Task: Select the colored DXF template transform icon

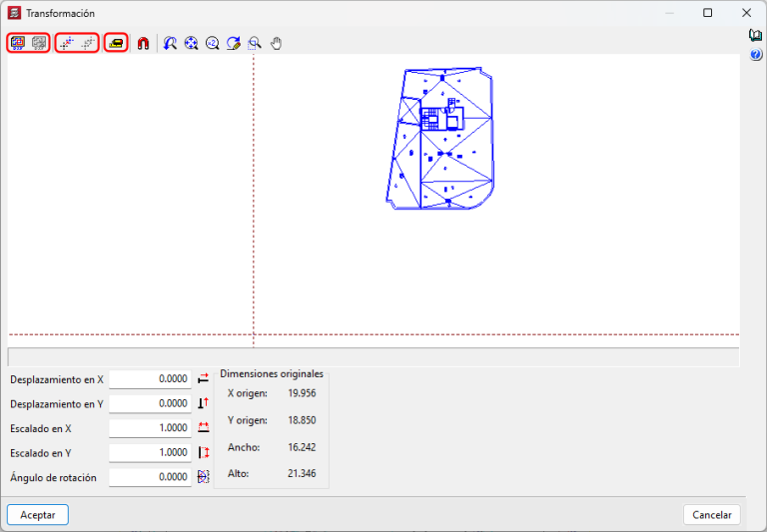Action: tap(18, 43)
